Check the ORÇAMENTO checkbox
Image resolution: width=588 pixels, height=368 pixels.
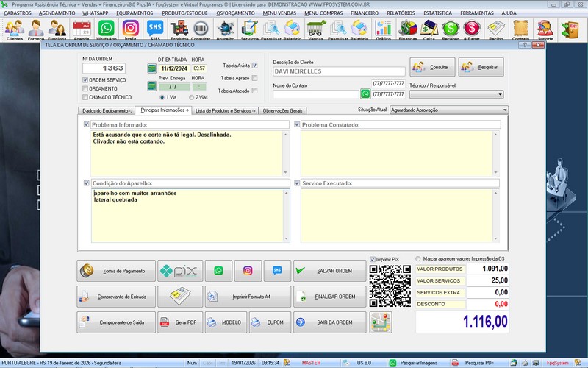coord(85,88)
